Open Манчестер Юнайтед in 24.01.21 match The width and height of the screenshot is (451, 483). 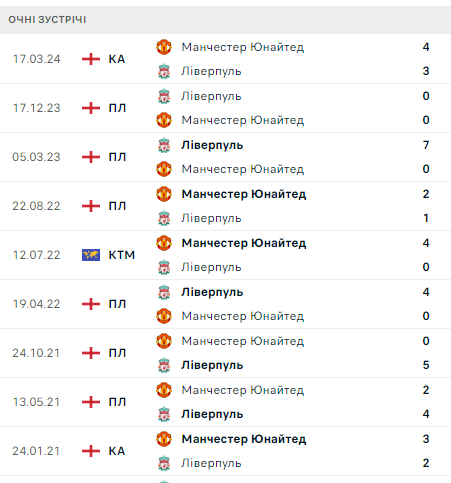tap(244, 439)
